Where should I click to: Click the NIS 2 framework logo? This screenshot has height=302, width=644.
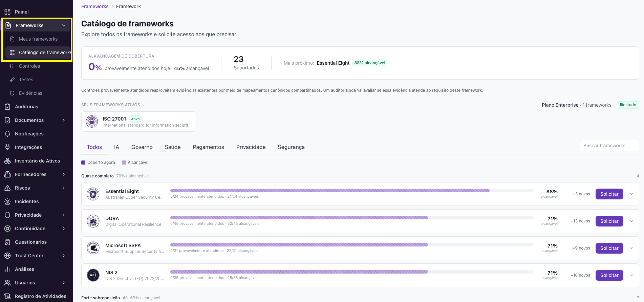click(x=93, y=275)
